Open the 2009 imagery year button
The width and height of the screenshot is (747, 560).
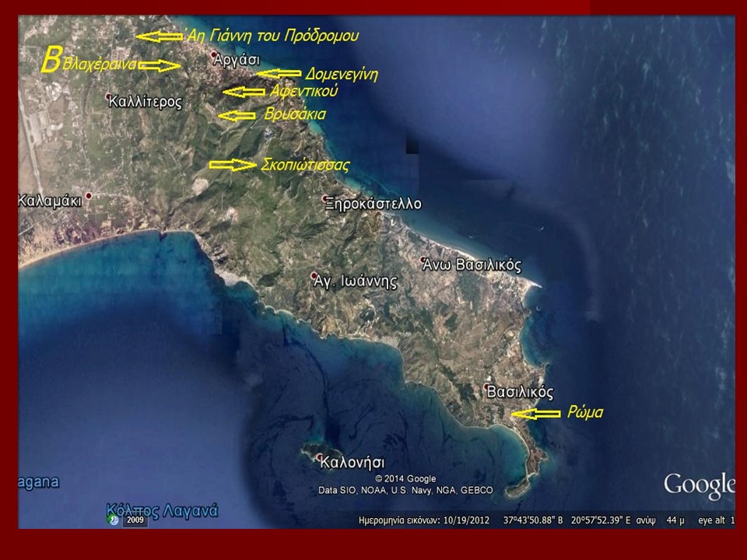135,520
